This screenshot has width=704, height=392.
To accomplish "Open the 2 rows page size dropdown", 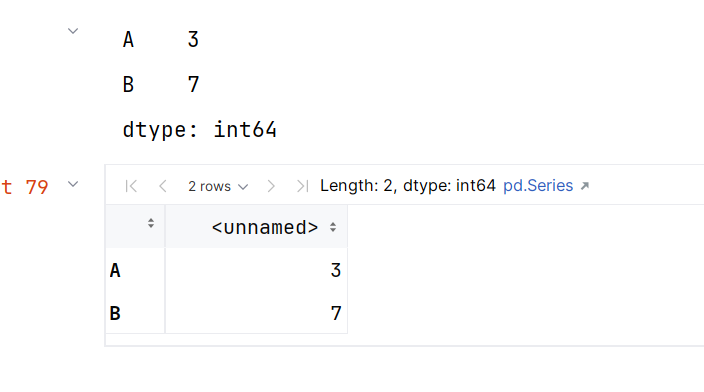I will [x=218, y=186].
